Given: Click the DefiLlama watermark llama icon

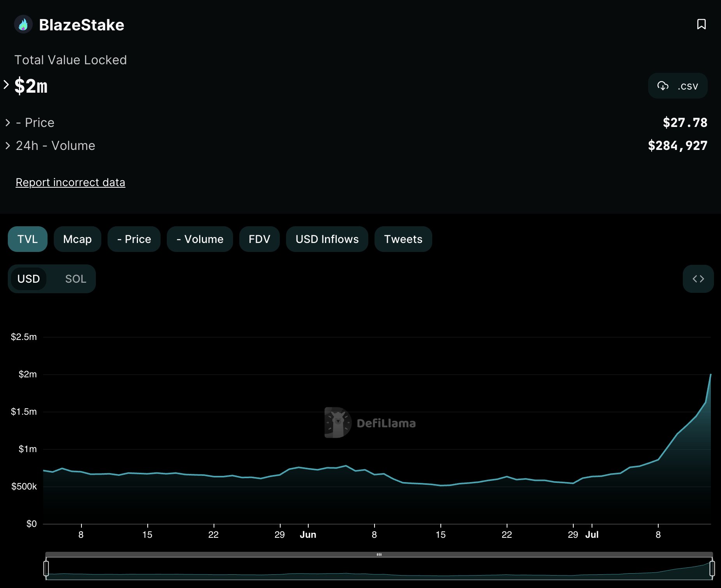Looking at the screenshot, I should [x=337, y=423].
